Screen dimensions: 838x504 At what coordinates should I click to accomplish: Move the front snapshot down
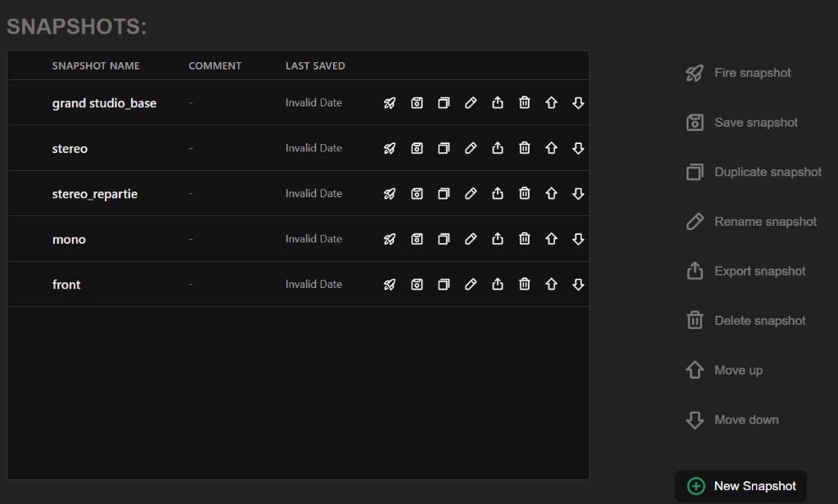click(579, 285)
